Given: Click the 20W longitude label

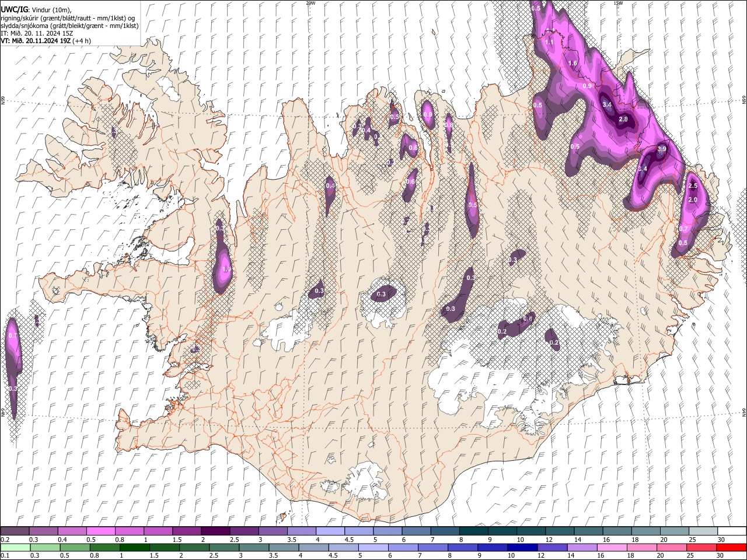Looking at the screenshot, I should pyautogui.click(x=310, y=3).
